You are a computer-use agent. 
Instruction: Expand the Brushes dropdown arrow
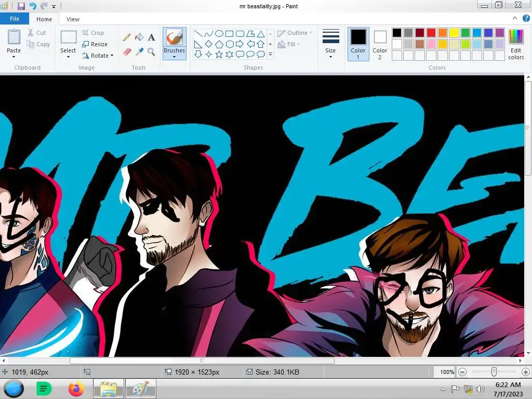(174, 57)
